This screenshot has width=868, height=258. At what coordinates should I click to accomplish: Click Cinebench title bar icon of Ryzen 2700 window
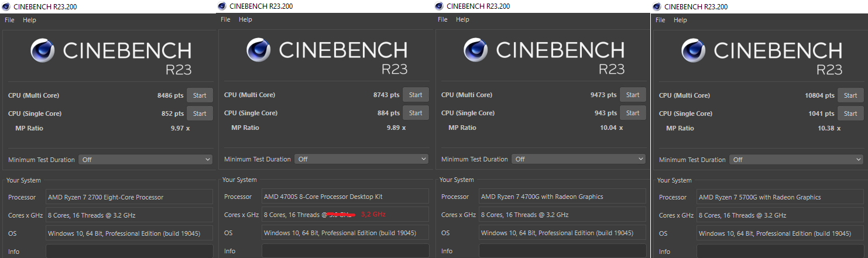click(x=6, y=6)
